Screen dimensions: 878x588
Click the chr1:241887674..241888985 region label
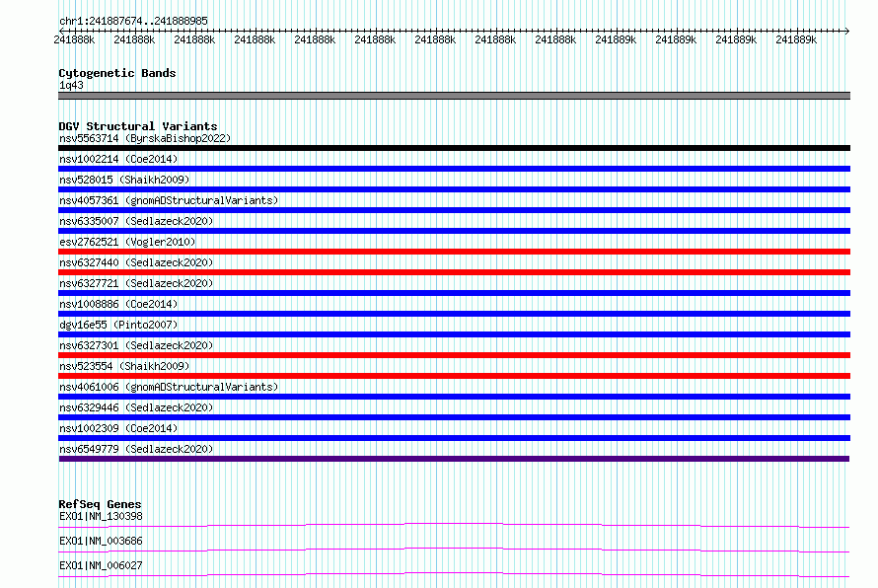click(133, 21)
